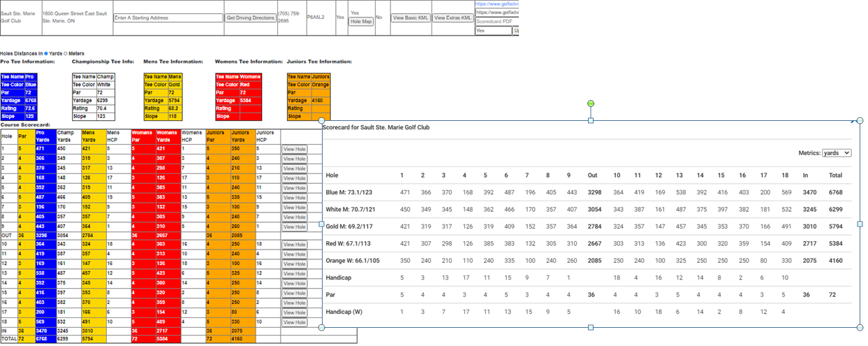This screenshot has height=346, width=868.
Task: Click the left middle sizing handle of scorecard image
Action: click(x=323, y=224)
